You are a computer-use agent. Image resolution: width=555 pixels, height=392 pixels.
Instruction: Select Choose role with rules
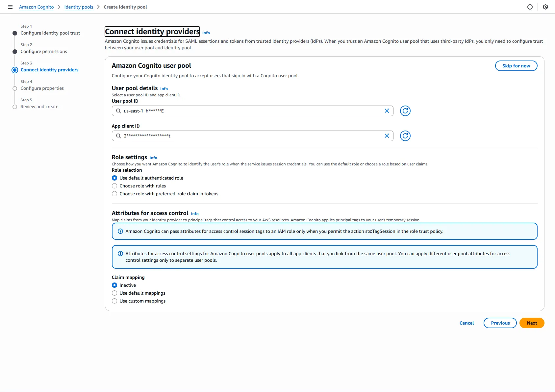tap(114, 186)
